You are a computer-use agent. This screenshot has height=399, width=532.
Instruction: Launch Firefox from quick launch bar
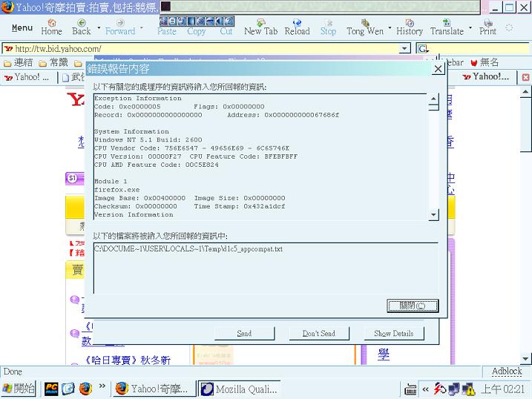[85, 389]
